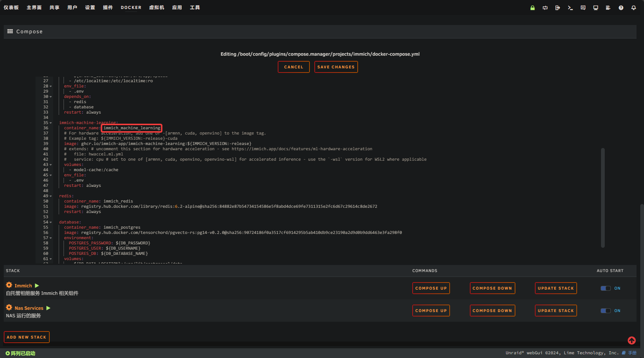
Task: Open the Nas Services stack name link
Action: pos(29,308)
